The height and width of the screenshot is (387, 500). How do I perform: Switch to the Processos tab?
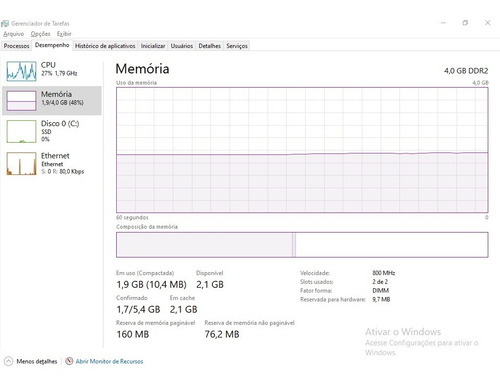(x=16, y=46)
